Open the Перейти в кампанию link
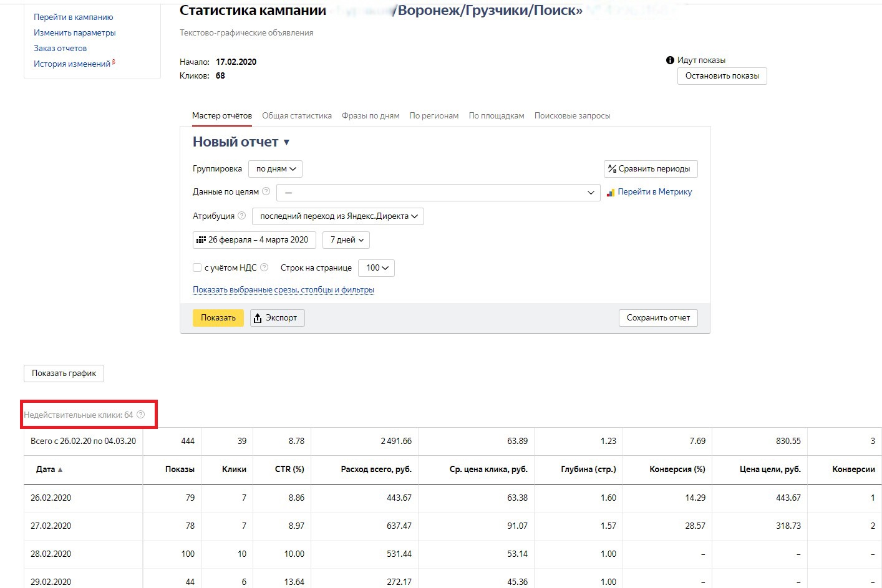 tap(74, 17)
